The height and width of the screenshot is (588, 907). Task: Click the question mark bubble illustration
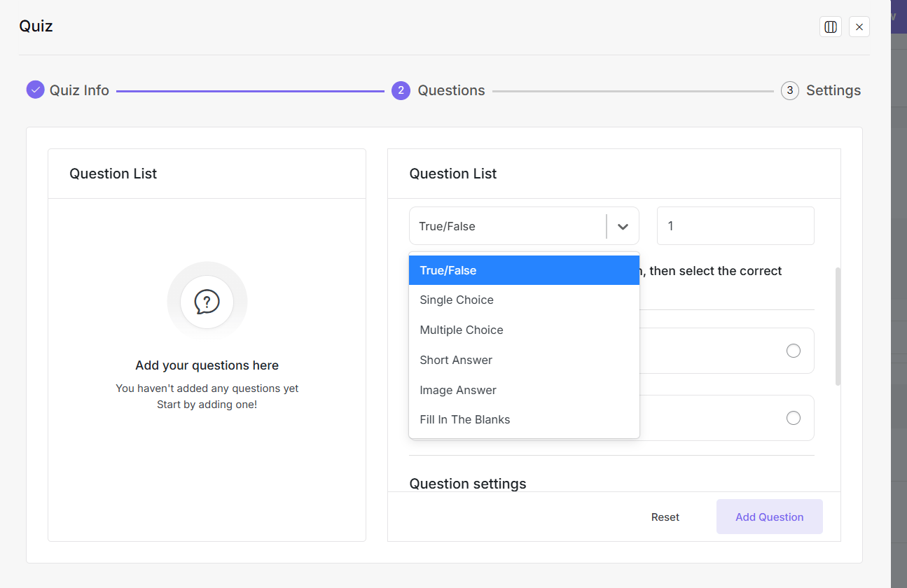click(207, 301)
